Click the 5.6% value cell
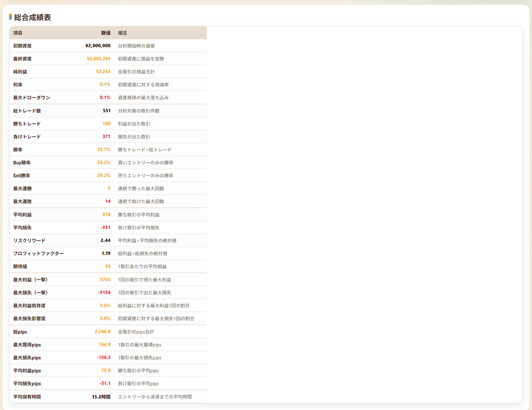This screenshot has width=532, height=410. pyautogui.click(x=105, y=306)
